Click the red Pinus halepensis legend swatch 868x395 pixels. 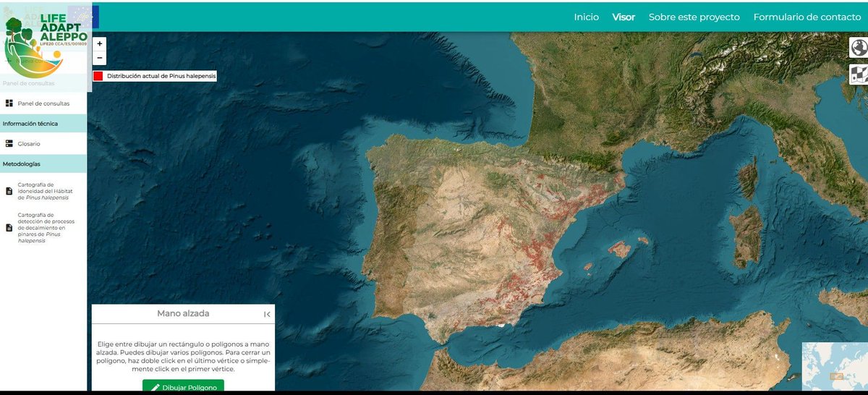pos(98,75)
